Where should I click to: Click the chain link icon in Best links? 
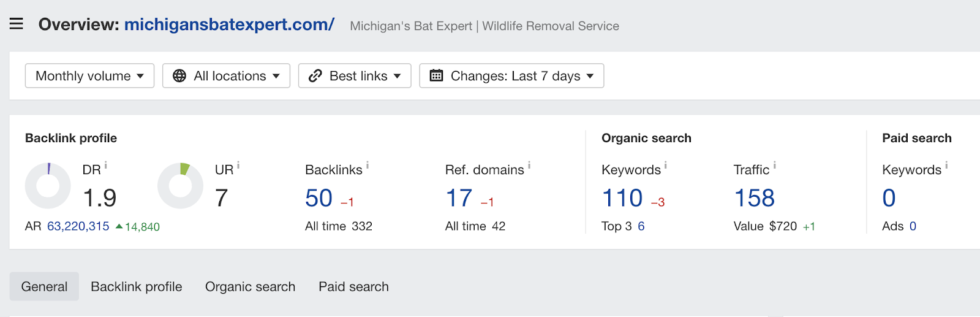point(315,76)
